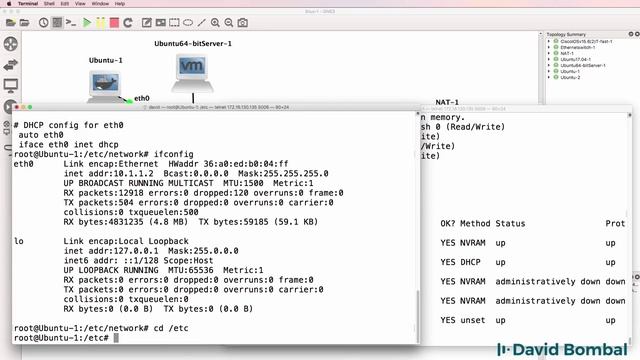Select CiscoIOSv row in Topology Summary
This screenshot has height=360, width=640.
(586, 41)
